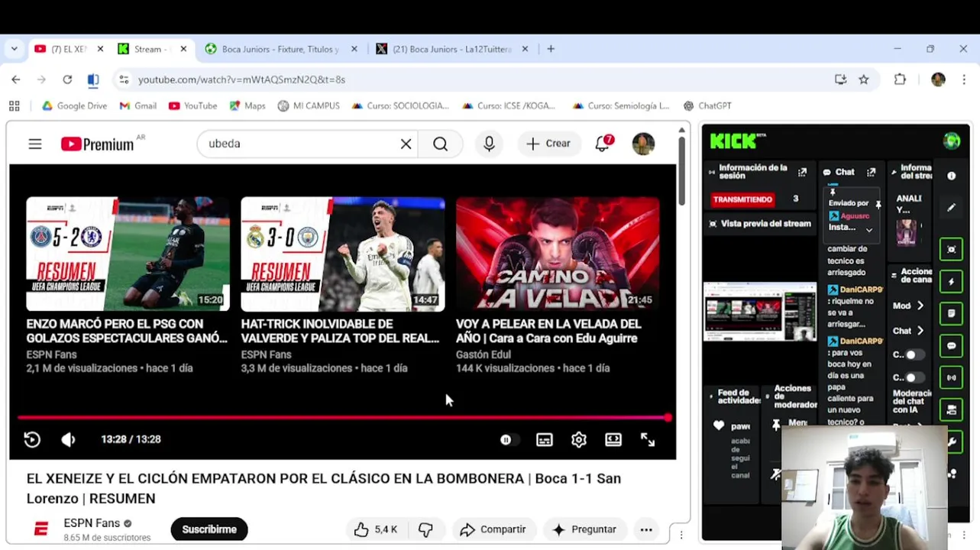Click the red video progress bar
Image resolution: width=980 pixels, height=550 pixels.
tap(343, 418)
